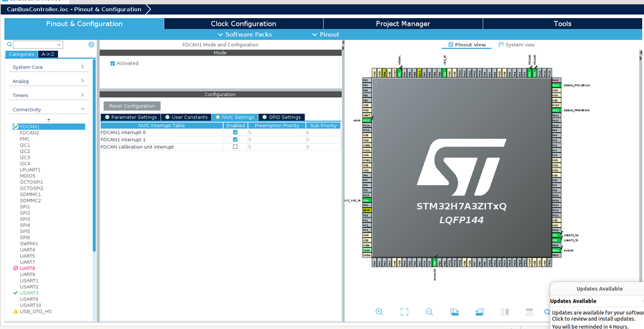Image resolution: width=644 pixels, height=329 pixels.
Task: Click the PD9 pin labeled USART3_RX
Action: [556, 235]
